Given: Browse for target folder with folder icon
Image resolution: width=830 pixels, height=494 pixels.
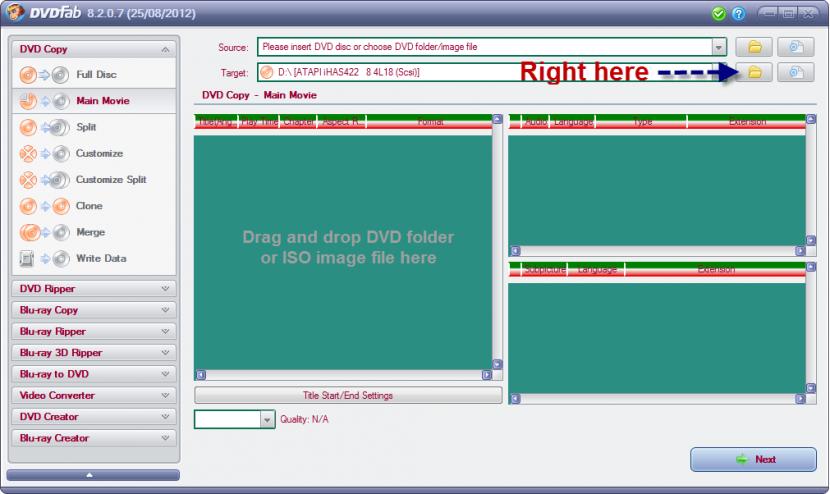Looking at the screenshot, I should pos(754,72).
